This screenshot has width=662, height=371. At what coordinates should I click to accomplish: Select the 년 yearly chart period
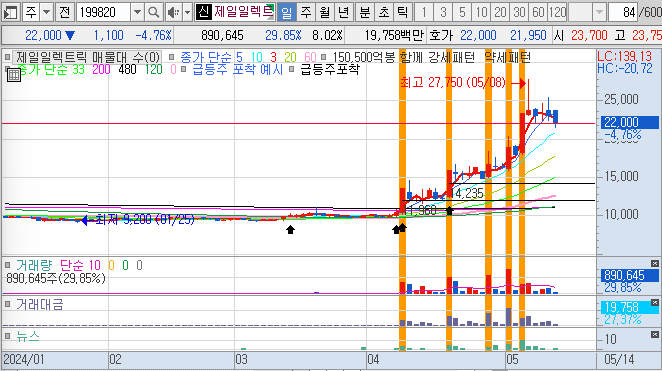343,12
